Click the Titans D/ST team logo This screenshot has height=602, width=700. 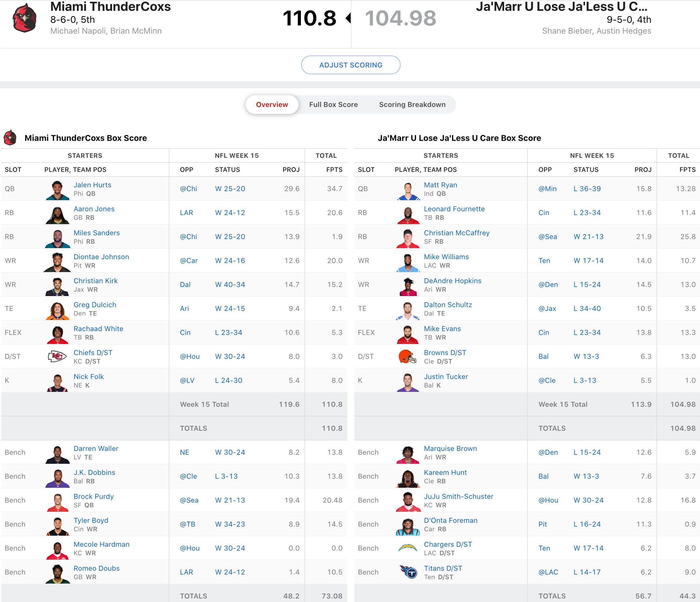click(x=408, y=572)
